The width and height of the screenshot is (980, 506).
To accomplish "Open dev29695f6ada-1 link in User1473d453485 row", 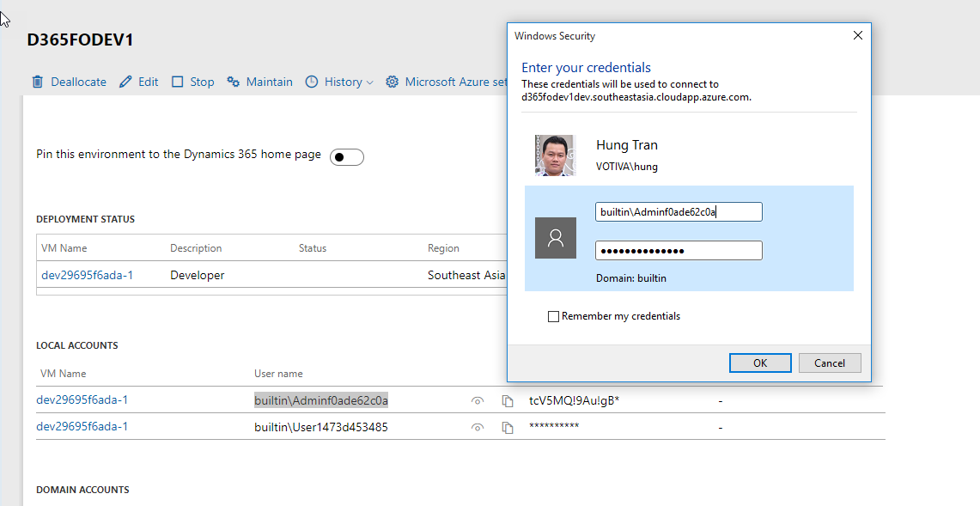I will (x=82, y=427).
